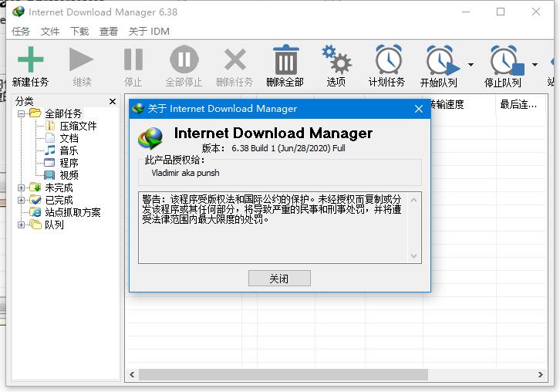The height and width of the screenshot is (392, 560).
Task: Select 站点抓取方案 in the tree
Action: coord(73,212)
